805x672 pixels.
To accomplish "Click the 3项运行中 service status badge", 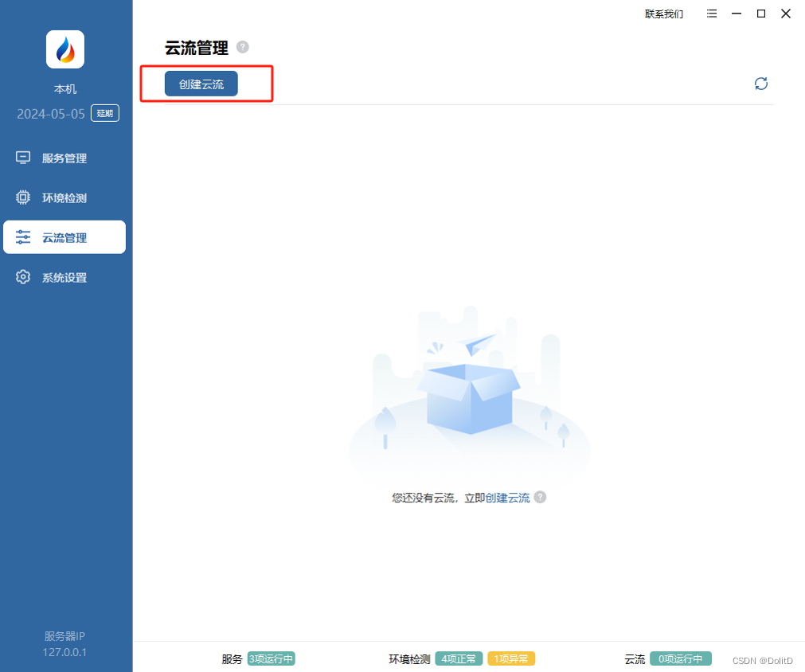I will point(271,658).
